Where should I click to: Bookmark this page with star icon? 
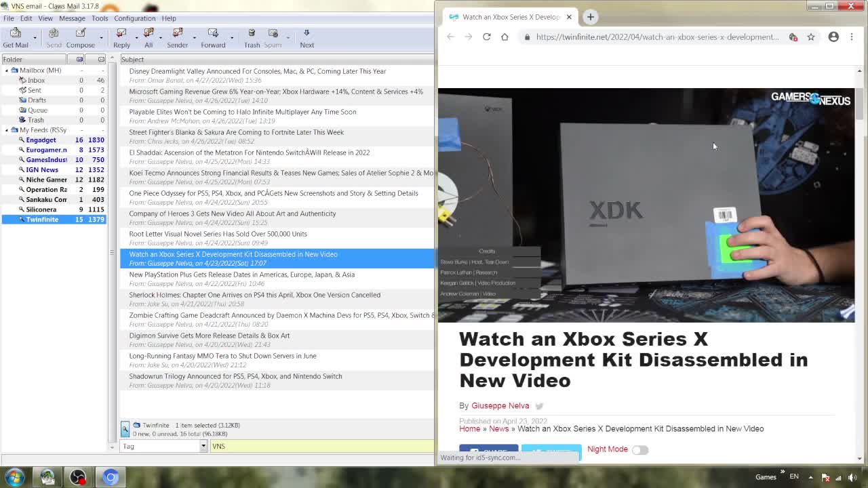[x=811, y=37]
